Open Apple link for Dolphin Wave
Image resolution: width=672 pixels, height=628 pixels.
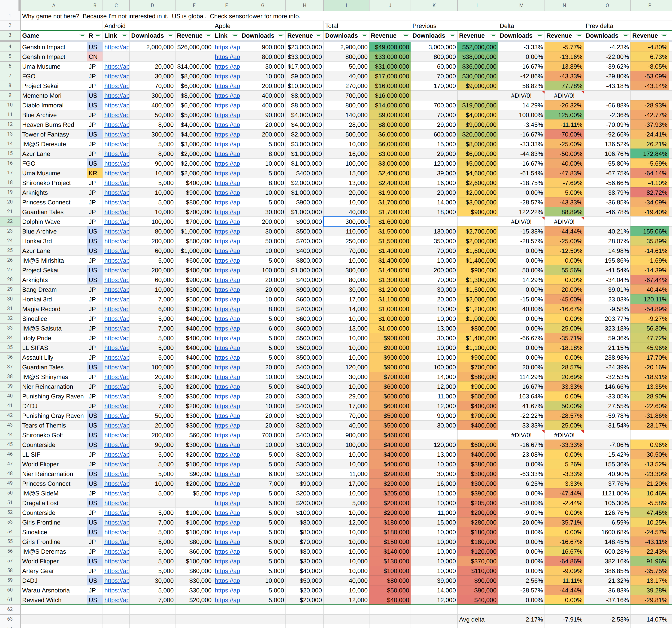[x=227, y=222]
